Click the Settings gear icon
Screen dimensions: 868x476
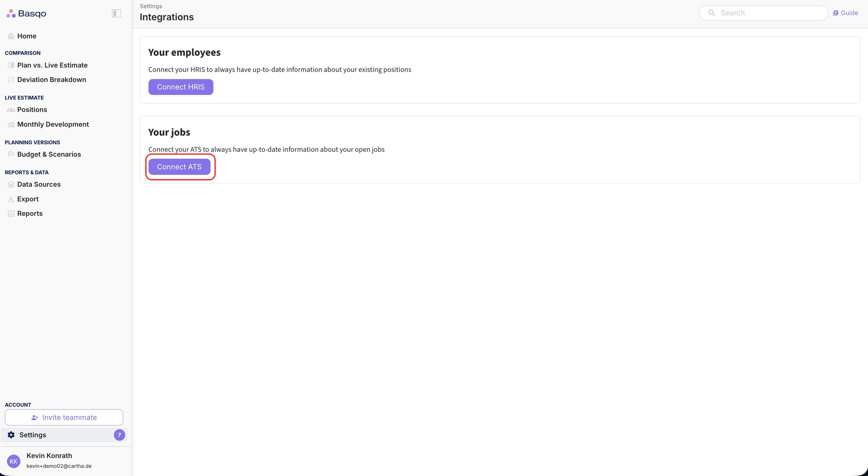pos(11,435)
